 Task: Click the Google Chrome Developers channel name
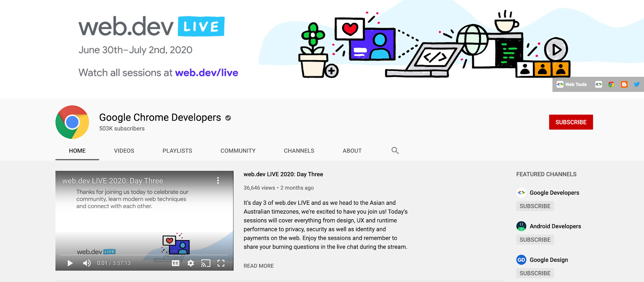[160, 117]
